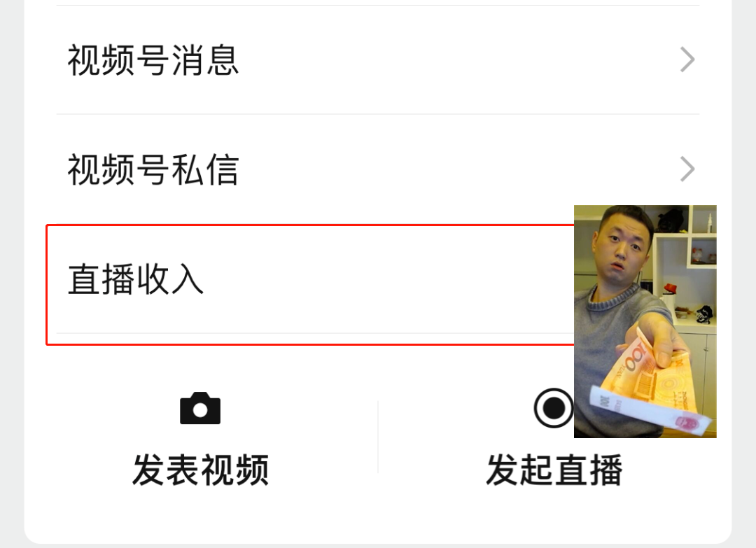Expand 视频号消息 using its right chevron
The width and height of the screenshot is (756, 548).
point(687,59)
